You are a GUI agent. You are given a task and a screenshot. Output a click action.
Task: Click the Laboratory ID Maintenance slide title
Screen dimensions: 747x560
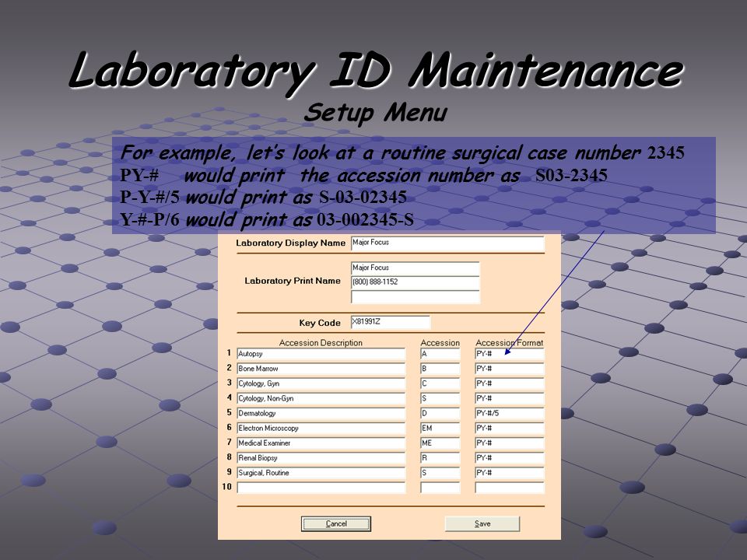click(376, 72)
